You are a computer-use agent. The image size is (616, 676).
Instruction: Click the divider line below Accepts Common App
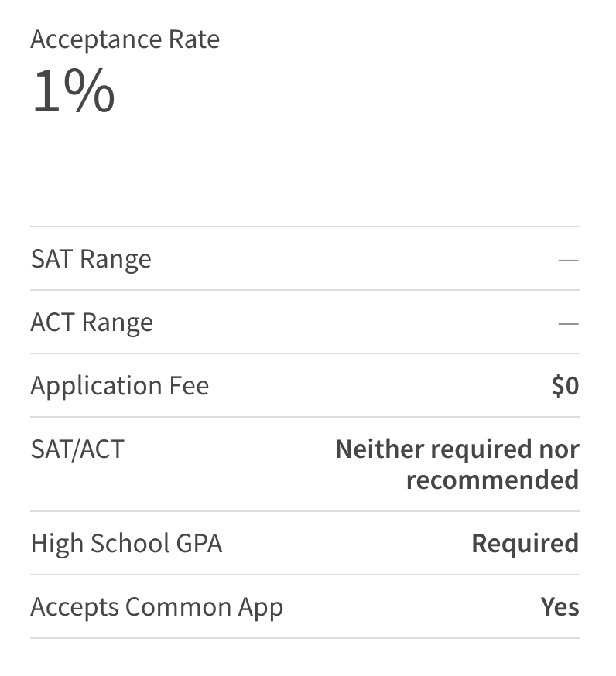305,638
